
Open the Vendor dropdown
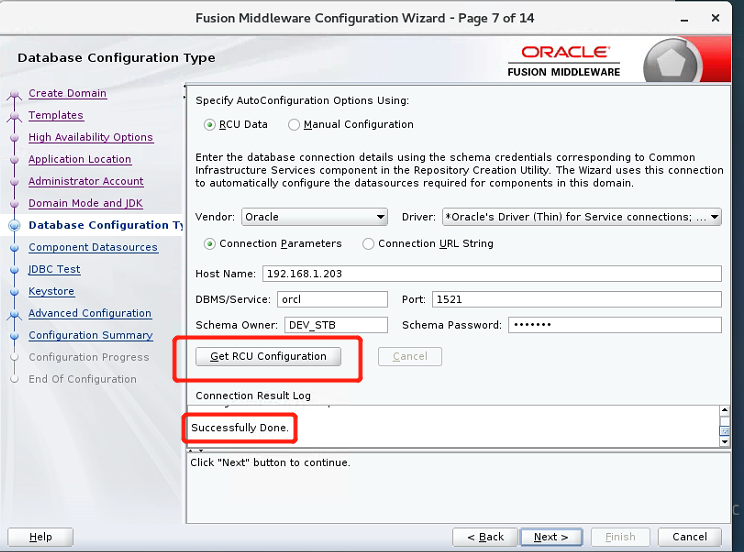point(315,217)
